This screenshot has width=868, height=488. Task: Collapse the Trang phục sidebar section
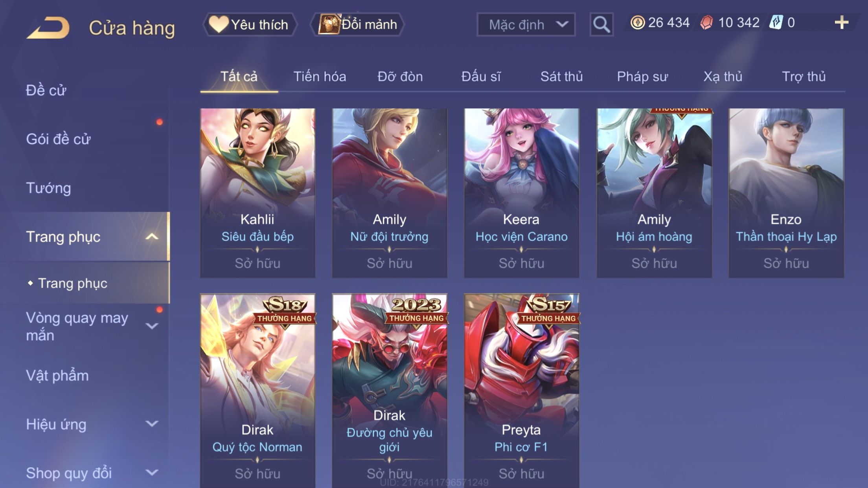[152, 237]
